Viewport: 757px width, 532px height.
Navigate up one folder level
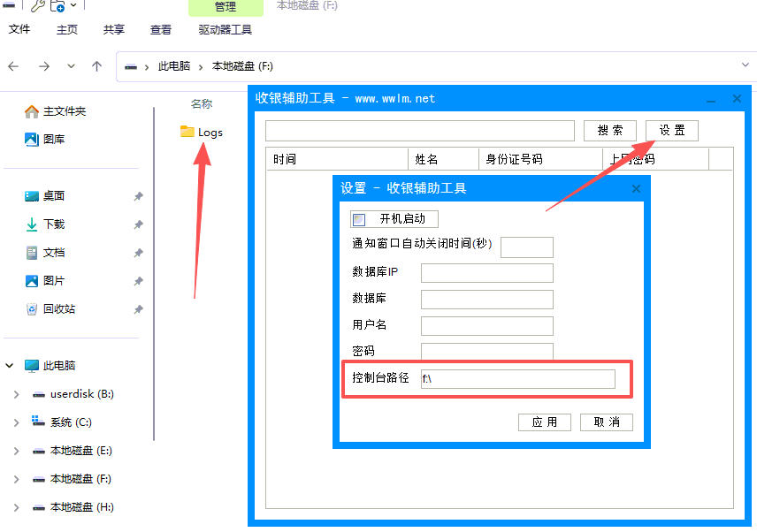(97, 66)
